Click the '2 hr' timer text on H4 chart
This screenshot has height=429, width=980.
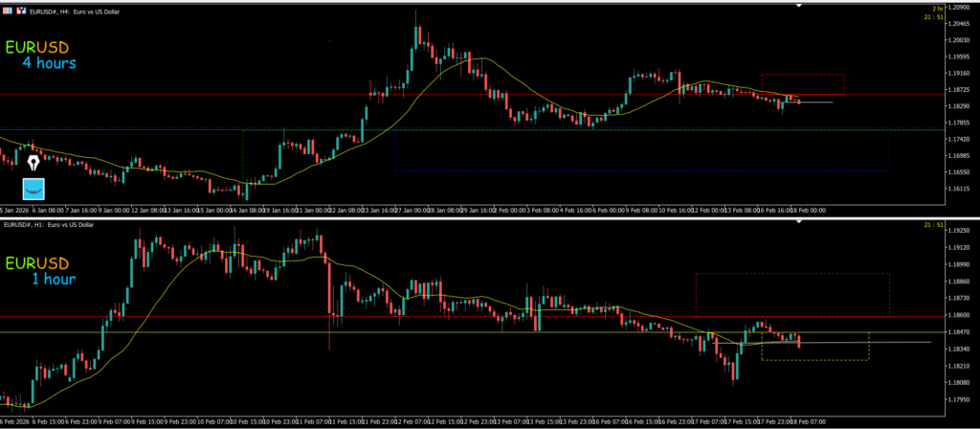coord(938,9)
